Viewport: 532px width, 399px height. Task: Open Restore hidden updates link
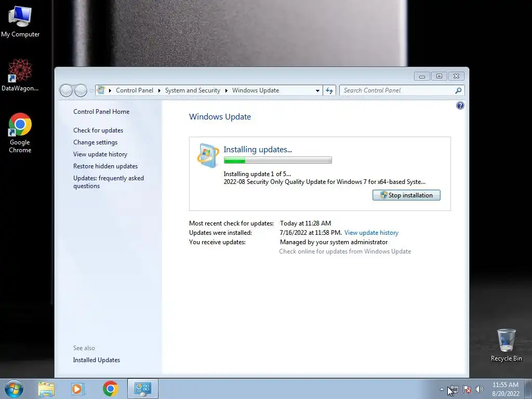[x=105, y=166]
